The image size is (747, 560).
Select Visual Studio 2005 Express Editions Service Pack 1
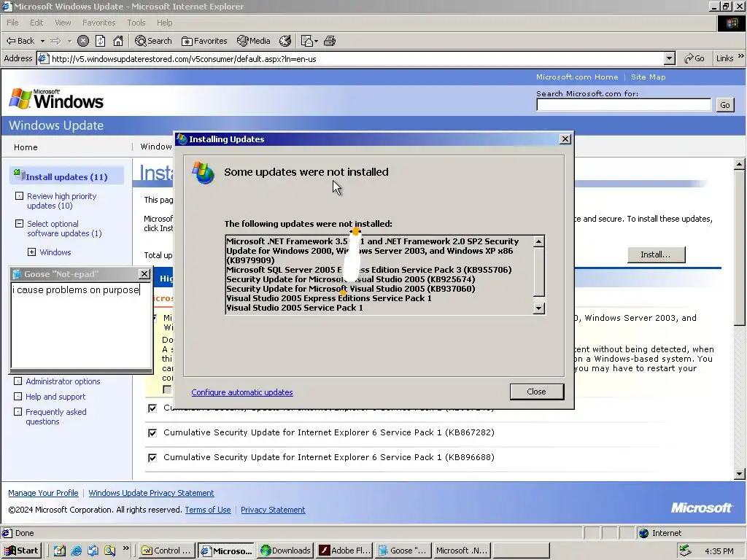click(x=329, y=298)
